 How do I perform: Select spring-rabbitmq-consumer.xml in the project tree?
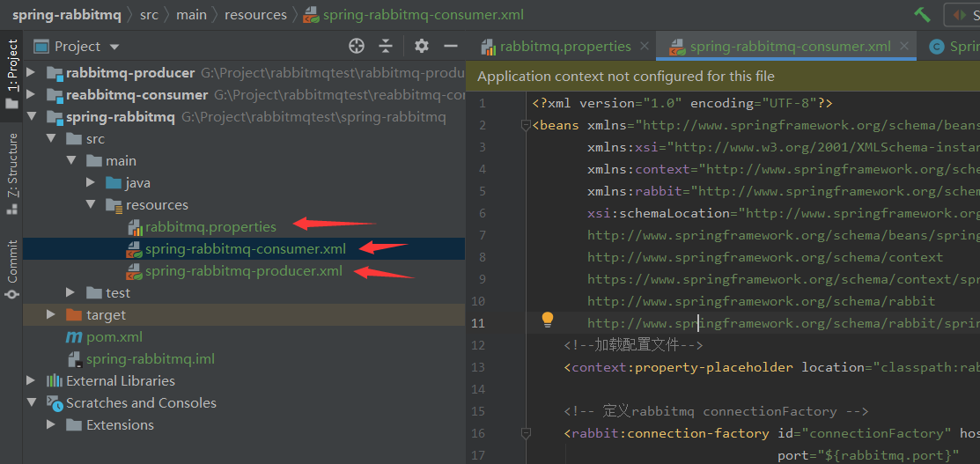click(246, 248)
